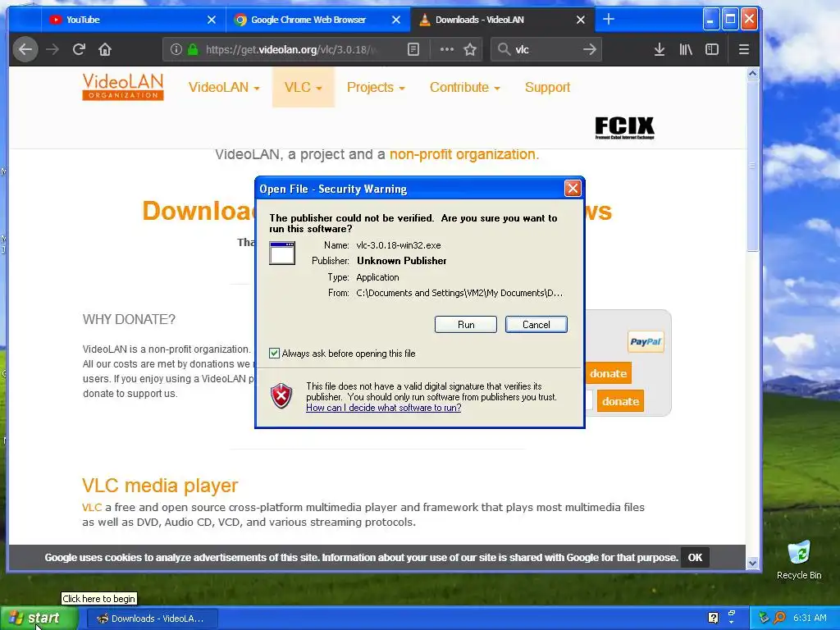The image size is (840, 630).
Task: Bookmark this page with star icon
Action: pyautogui.click(x=470, y=49)
